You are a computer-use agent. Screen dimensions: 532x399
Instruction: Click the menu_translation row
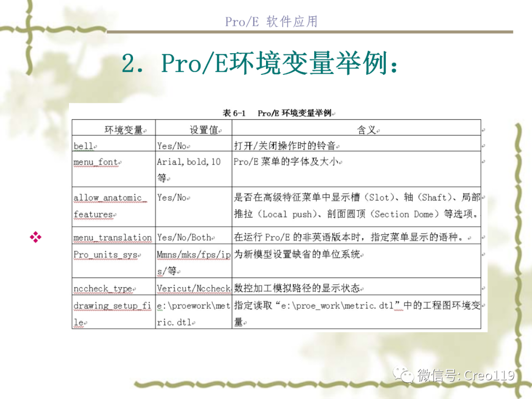pyautogui.click(x=113, y=238)
